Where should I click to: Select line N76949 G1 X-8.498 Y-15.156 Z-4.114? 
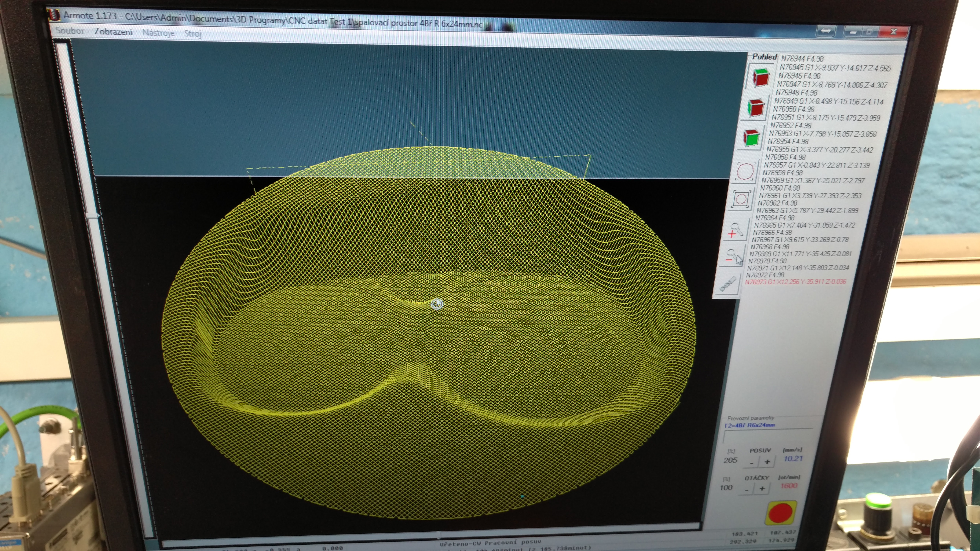(829, 101)
